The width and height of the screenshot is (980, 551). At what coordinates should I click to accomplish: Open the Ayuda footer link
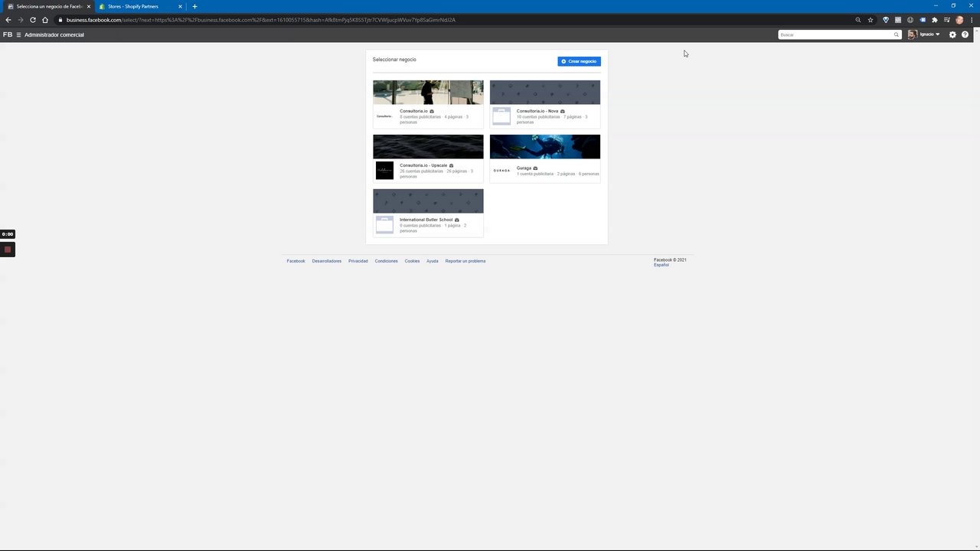click(433, 261)
